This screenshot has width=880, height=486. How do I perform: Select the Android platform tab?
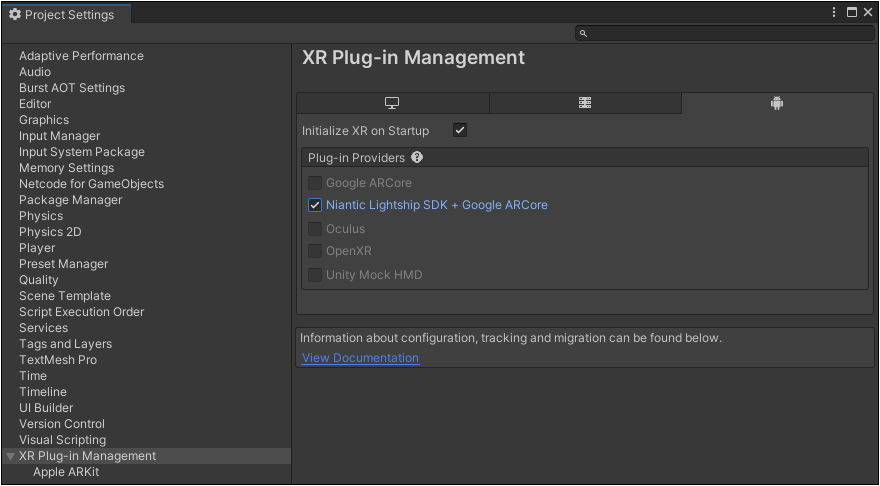pyautogui.click(x=777, y=103)
